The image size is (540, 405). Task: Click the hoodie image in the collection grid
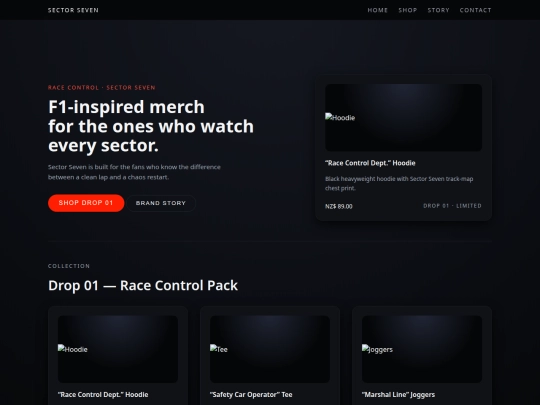(x=118, y=349)
